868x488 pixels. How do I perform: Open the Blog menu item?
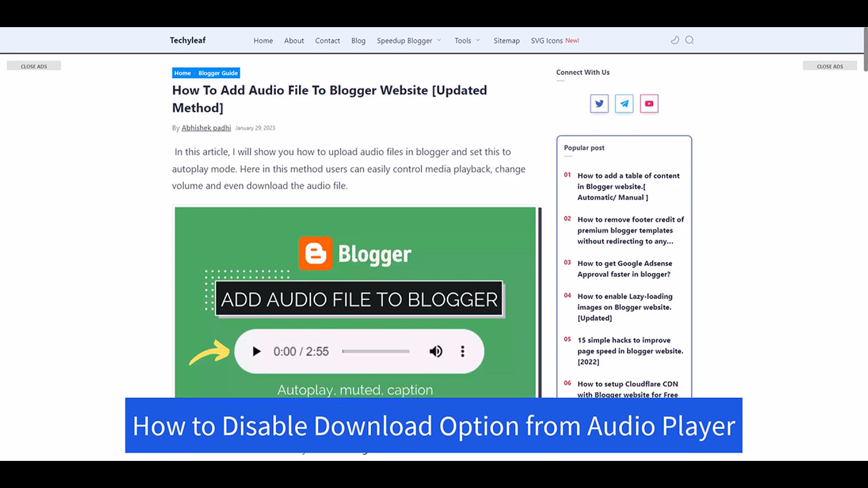359,41
